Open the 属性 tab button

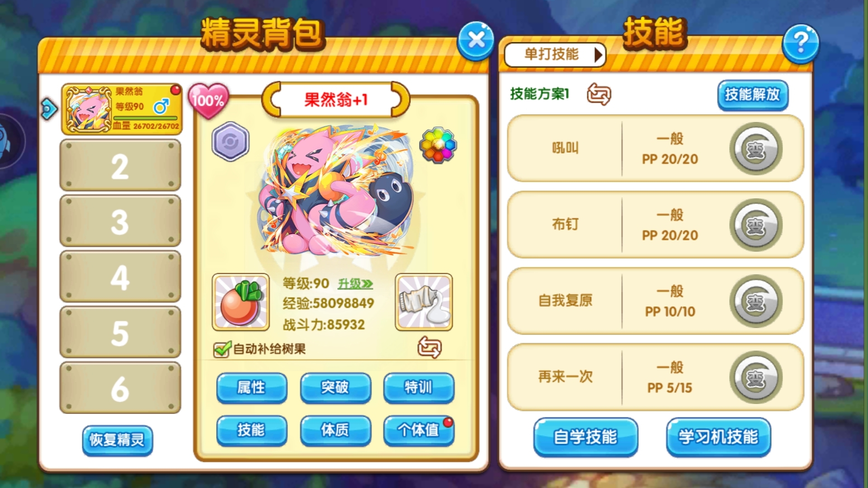(251, 388)
